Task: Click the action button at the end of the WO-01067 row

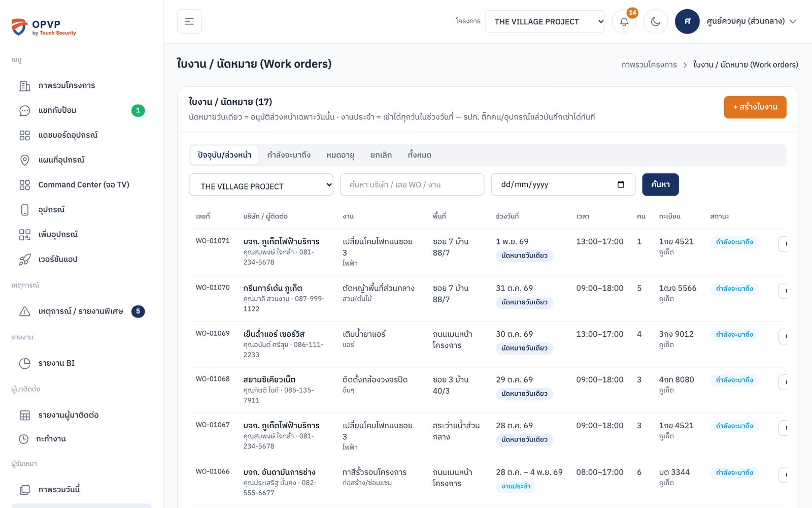Action: point(783,428)
